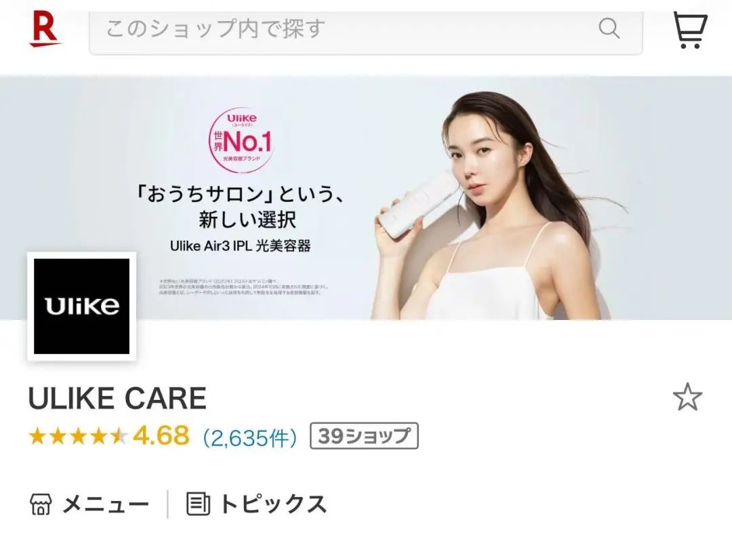
Task: Open the shopping cart
Action: (x=689, y=30)
